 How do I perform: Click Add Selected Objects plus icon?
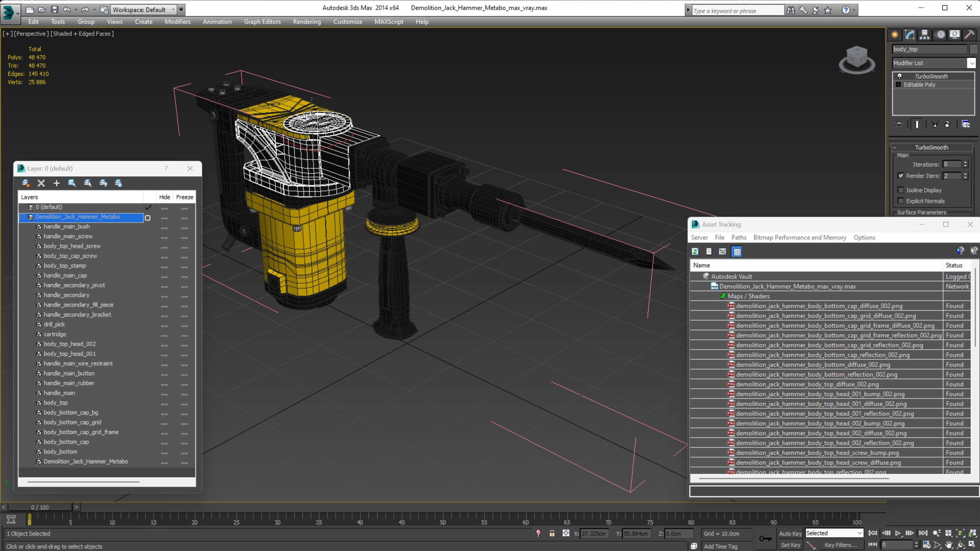pyautogui.click(x=56, y=183)
